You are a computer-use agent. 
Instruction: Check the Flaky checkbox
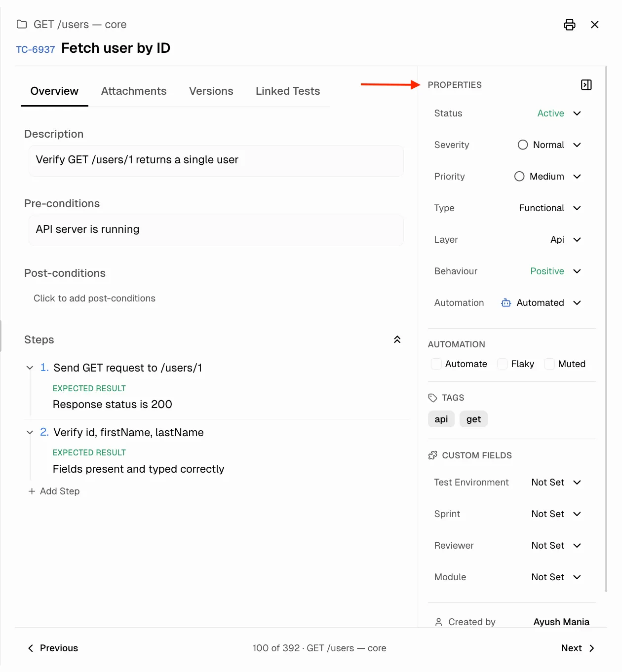502,364
